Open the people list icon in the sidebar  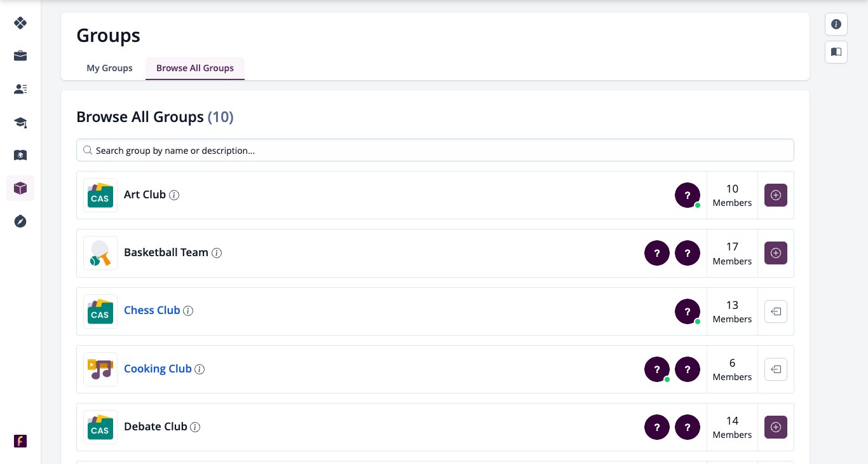(20, 89)
